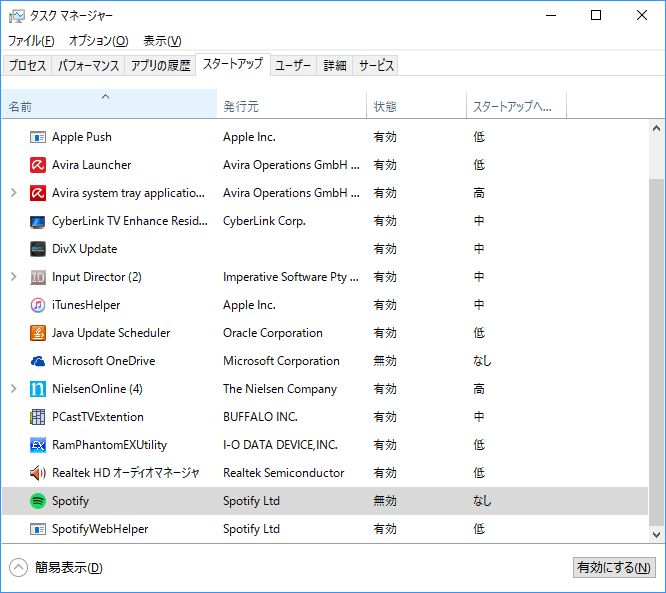
Task: Click the PCastTVExtention grid icon
Action: pos(38,418)
